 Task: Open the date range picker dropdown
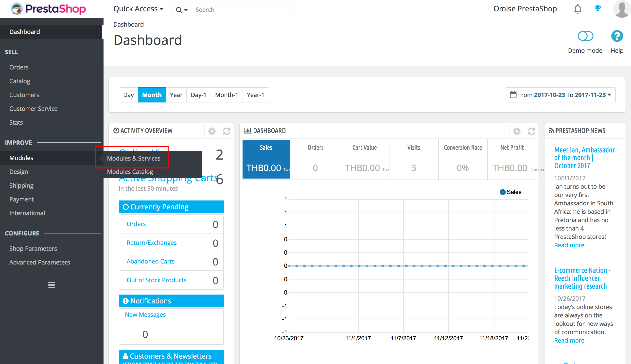point(561,95)
